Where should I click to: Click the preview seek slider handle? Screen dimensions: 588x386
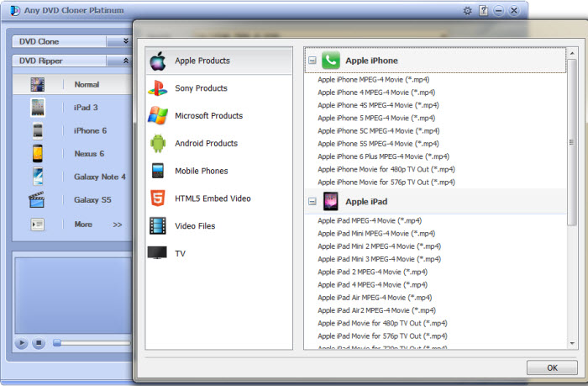coord(57,343)
